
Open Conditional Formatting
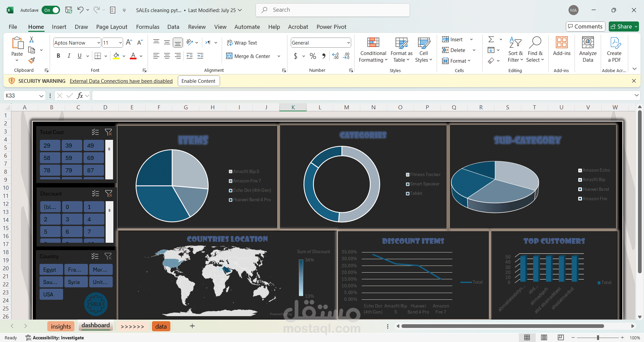coord(373,50)
